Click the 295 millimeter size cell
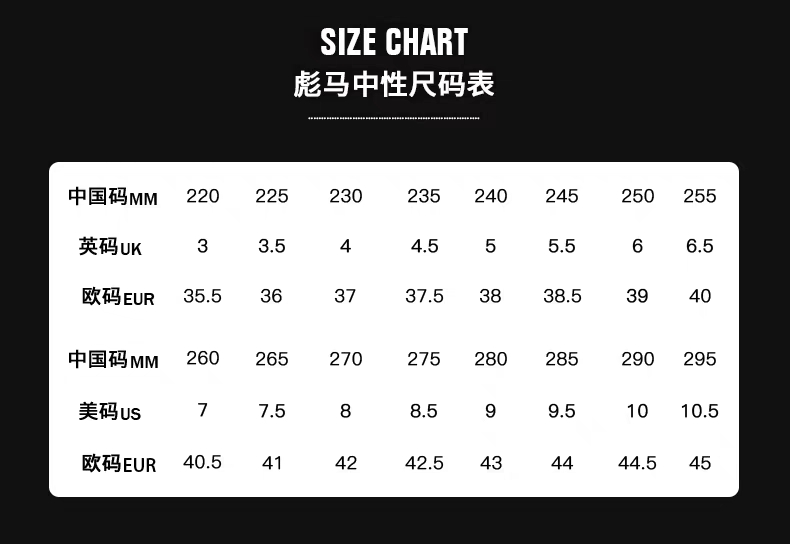The image size is (790, 544). [700, 359]
